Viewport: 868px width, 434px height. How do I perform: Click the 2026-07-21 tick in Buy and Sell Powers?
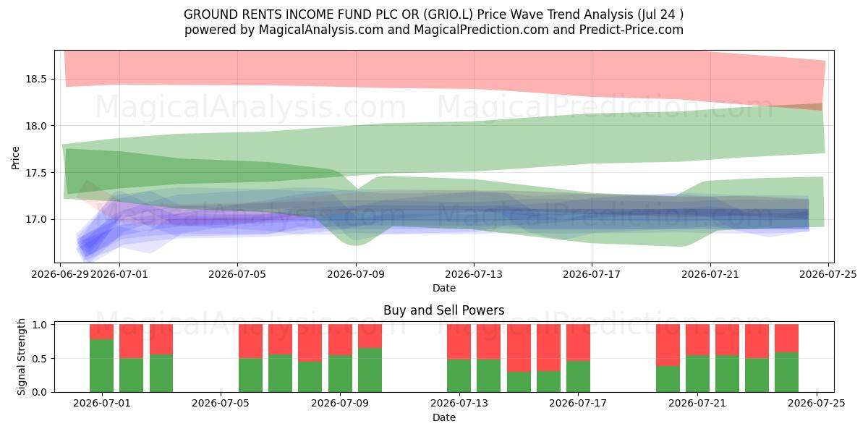pos(698,404)
